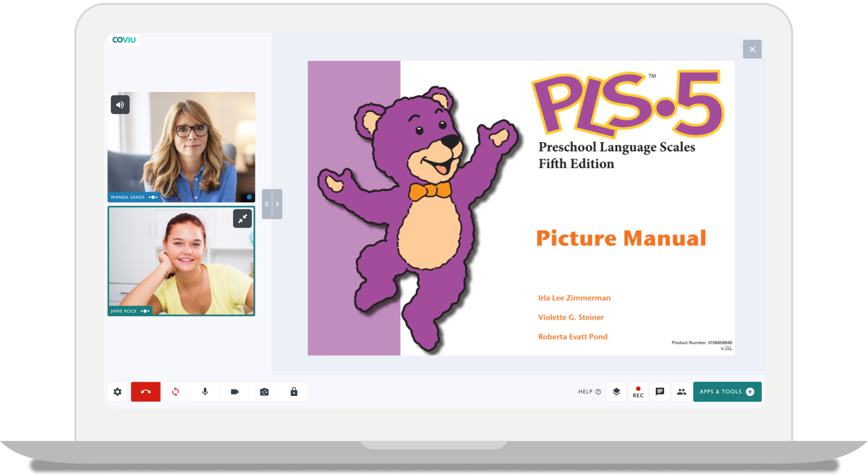Refresh the call connection
The width and height of the screenshot is (868, 476).
click(175, 392)
